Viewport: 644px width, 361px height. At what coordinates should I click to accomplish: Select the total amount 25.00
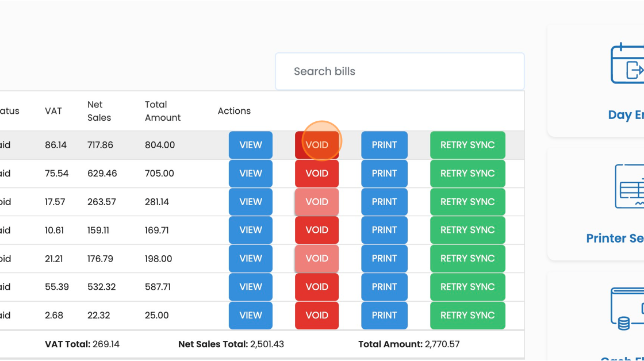(x=156, y=316)
